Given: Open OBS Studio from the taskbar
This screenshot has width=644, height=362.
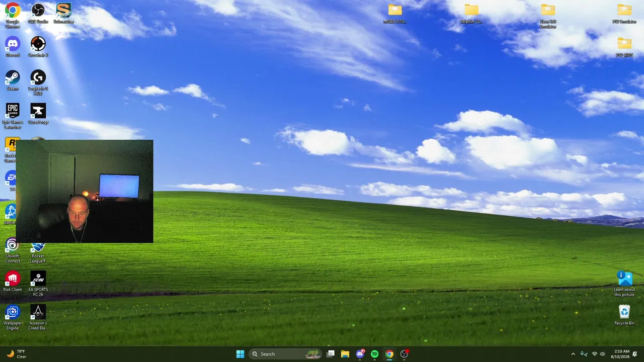Looking at the screenshot, I should (x=404, y=354).
